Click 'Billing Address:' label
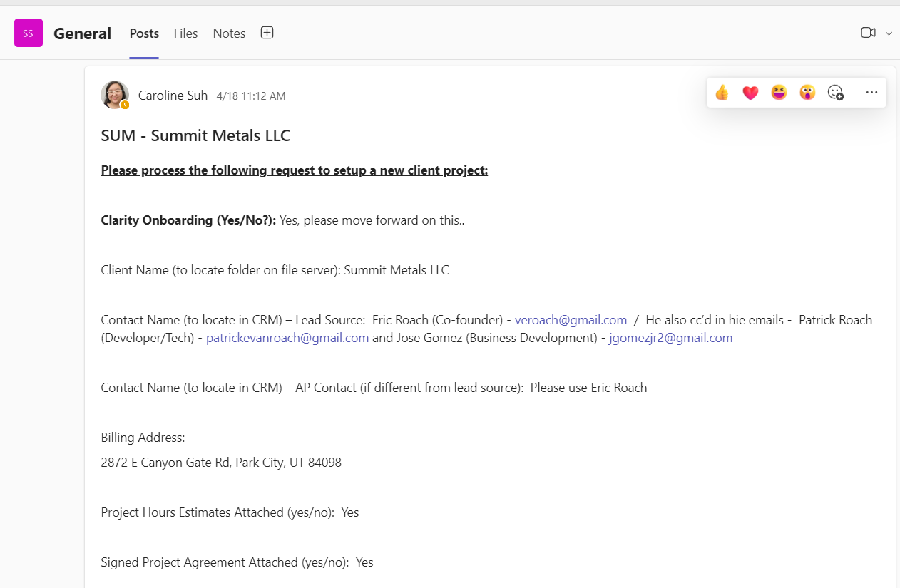Image resolution: width=900 pixels, height=588 pixels. click(x=143, y=438)
